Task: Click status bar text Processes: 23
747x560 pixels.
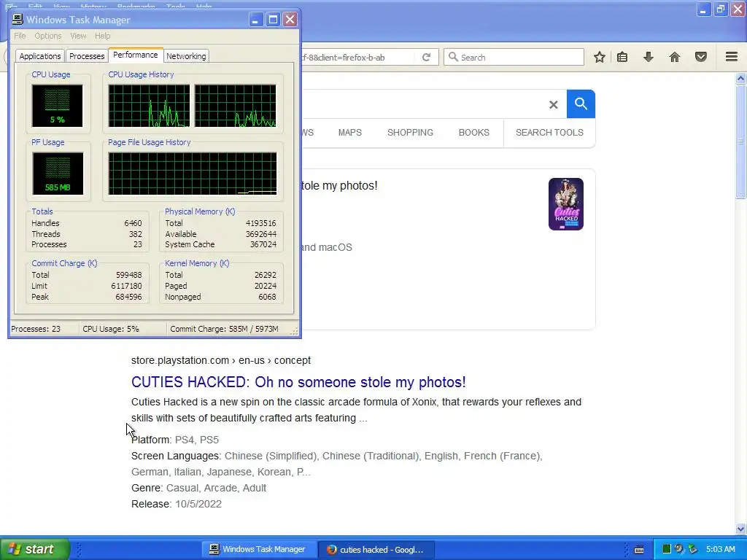Action: pyautogui.click(x=36, y=329)
